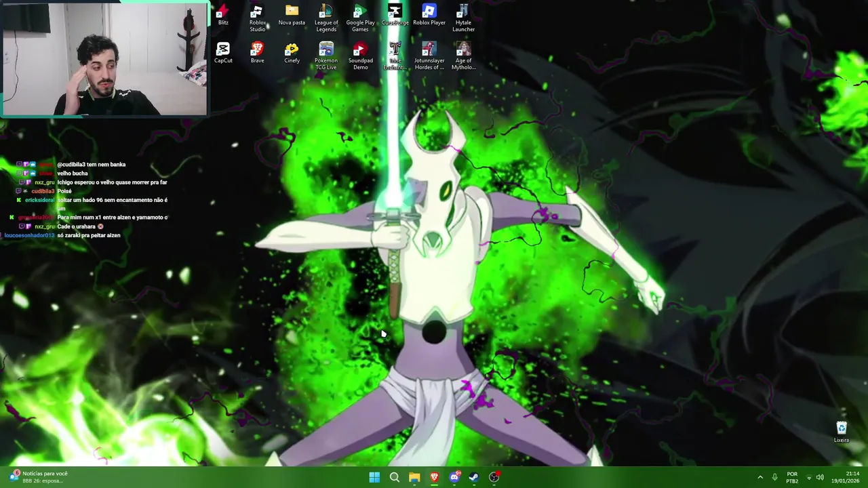Show hidden tray icons chevron
The image size is (868, 488).
coord(760,477)
